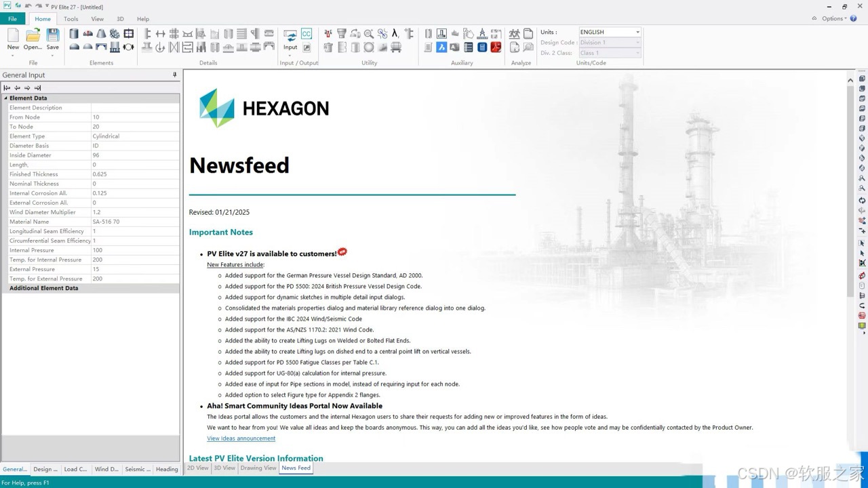Add a conical section element
The width and height of the screenshot is (868, 488).
[x=101, y=34]
